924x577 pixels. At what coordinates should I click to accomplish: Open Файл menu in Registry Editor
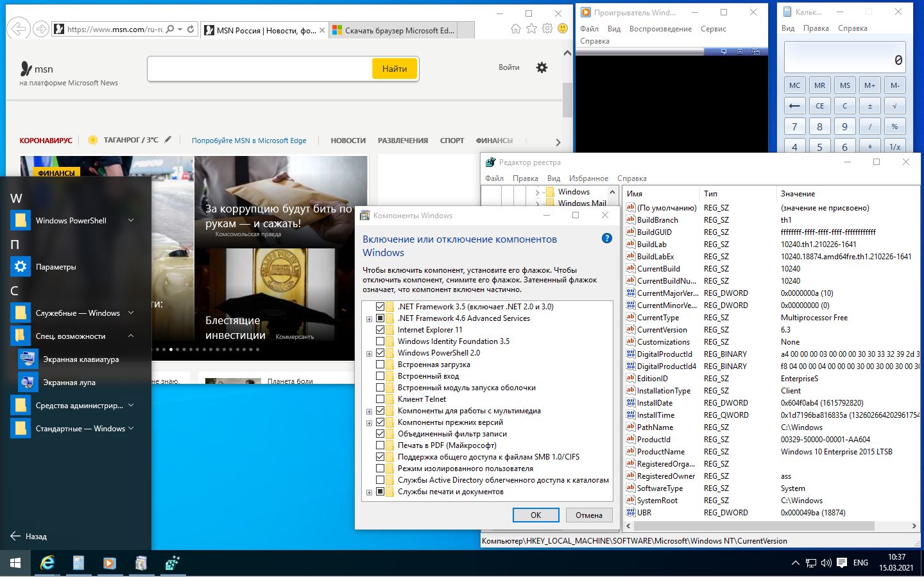point(494,178)
